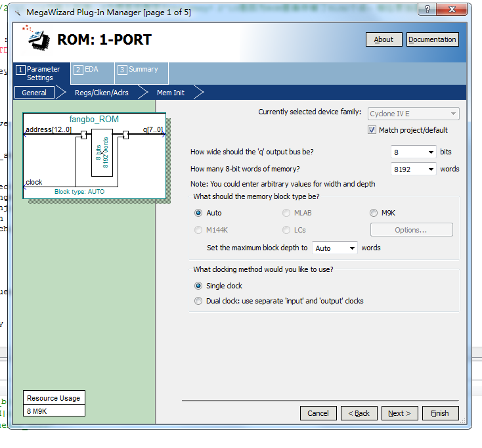Click the q[7..0] output port label
Viewport: 482px width, 448px height.
click(153, 129)
